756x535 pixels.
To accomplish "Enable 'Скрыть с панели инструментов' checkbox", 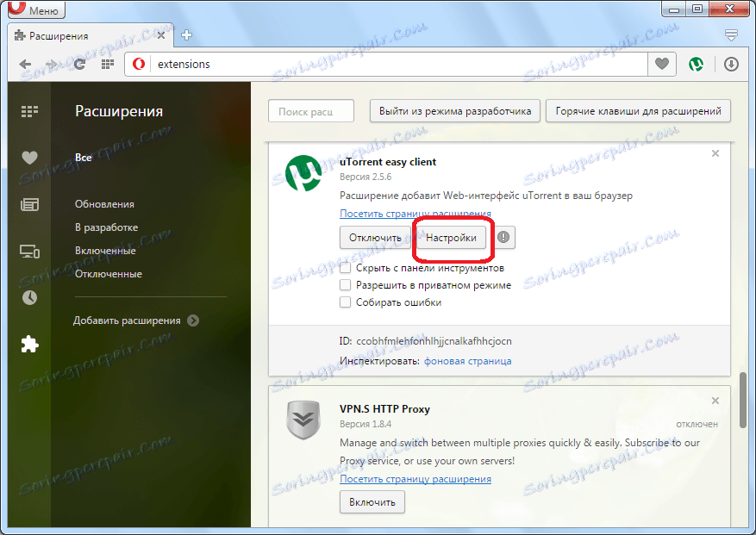I will [346, 267].
